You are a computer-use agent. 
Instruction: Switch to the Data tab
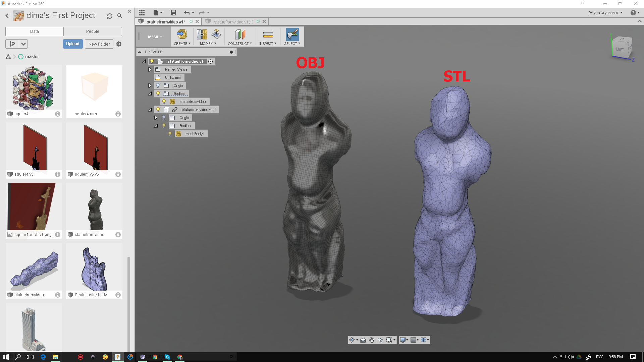pos(35,32)
